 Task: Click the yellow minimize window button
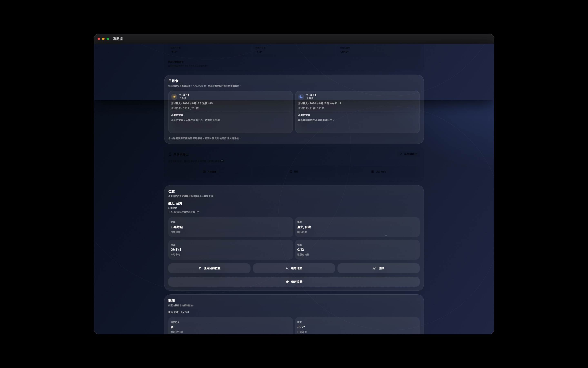pyautogui.click(x=103, y=39)
